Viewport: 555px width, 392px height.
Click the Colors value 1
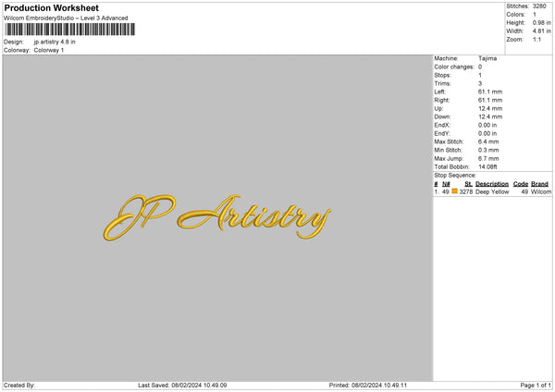[x=535, y=15]
